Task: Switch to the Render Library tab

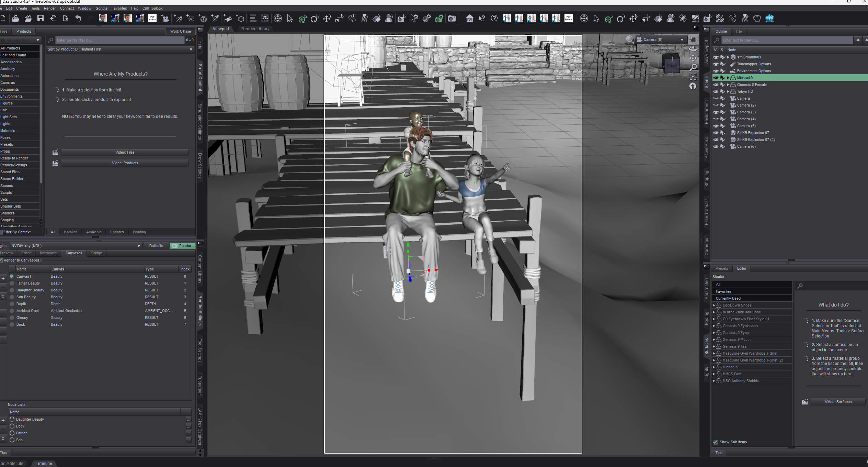Action: 255,29
